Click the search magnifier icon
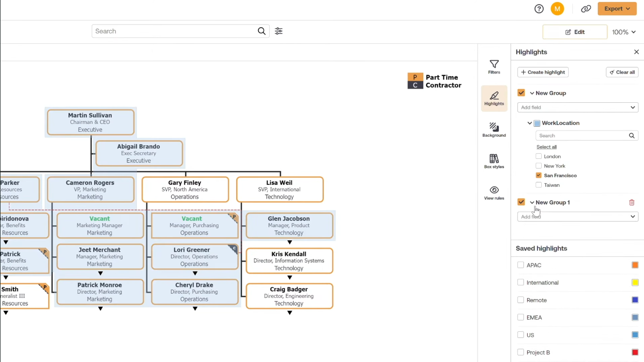Screen dimensions: 644x362 click(262, 31)
